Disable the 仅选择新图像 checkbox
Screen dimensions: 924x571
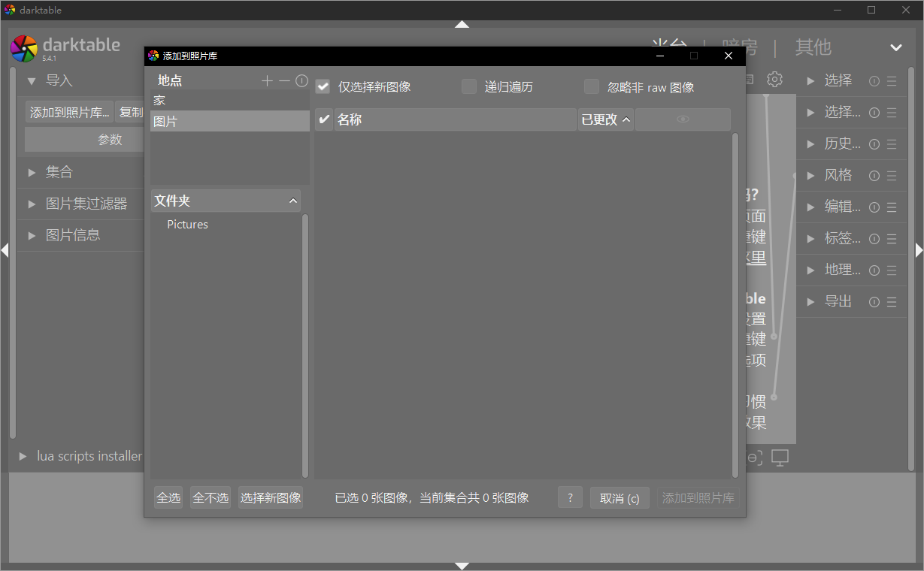coord(323,86)
